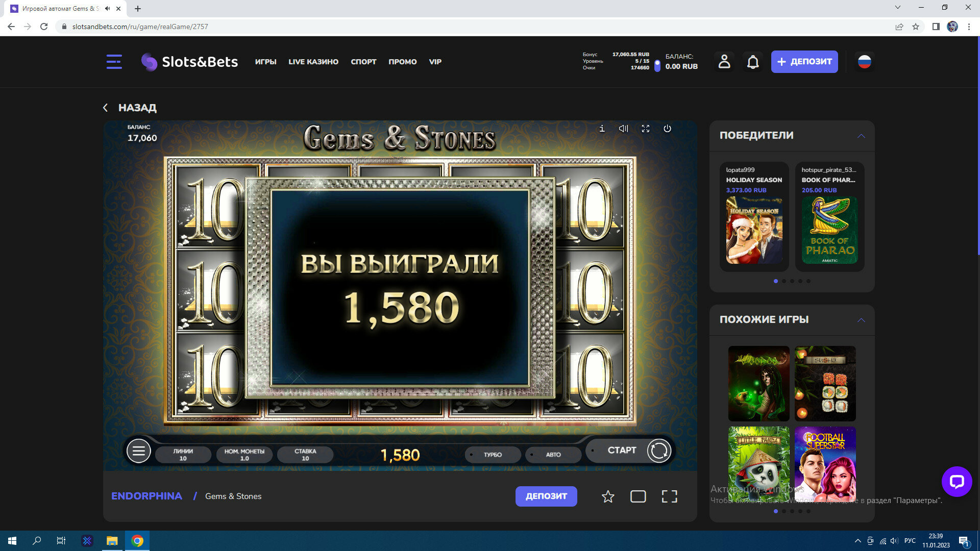Open the Промо menu item

[402, 62]
